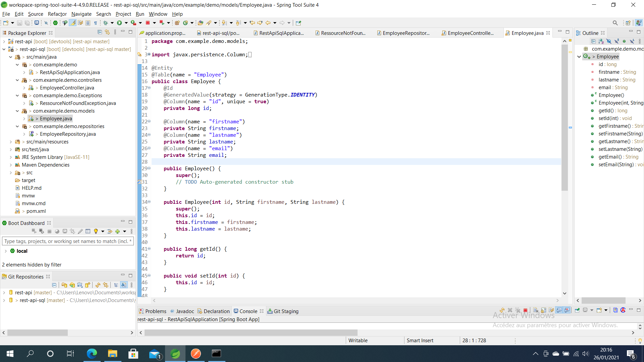Expand rest-api-sql in Git Repositories
Image resolution: width=644 pixels, height=362 pixels.
click(x=4, y=300)
